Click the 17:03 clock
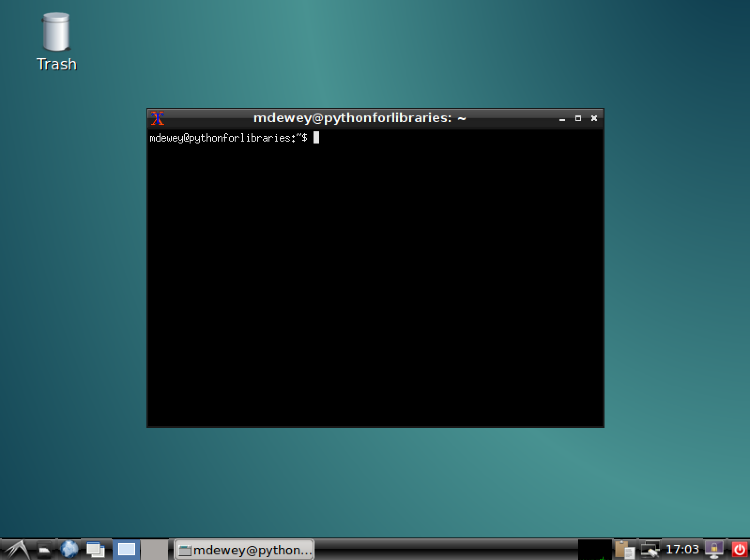 [x=682, y=549]
